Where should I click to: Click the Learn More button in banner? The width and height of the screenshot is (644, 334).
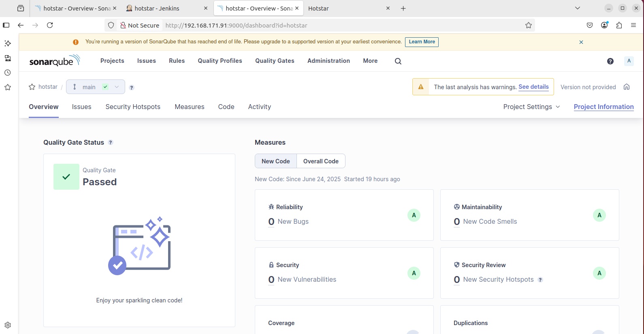pyautogui.click(x=422, y=42)
